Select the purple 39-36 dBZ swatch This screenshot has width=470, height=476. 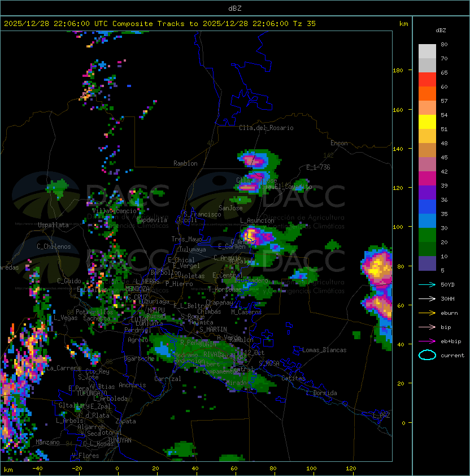pyautogui.click(x=427, y=192)
